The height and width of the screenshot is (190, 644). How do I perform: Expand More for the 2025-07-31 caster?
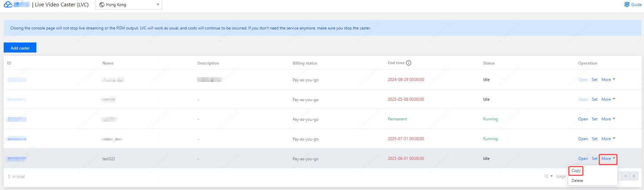click(x=608, y=139)
